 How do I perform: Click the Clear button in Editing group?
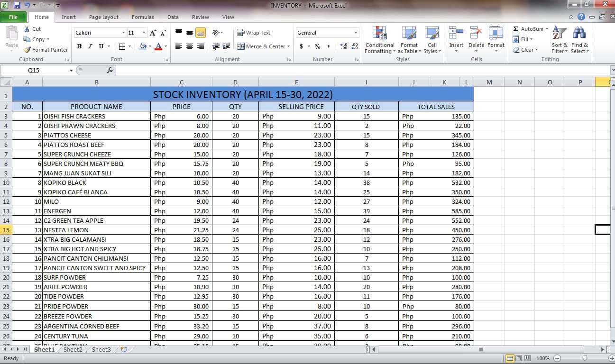coord(525,50)
